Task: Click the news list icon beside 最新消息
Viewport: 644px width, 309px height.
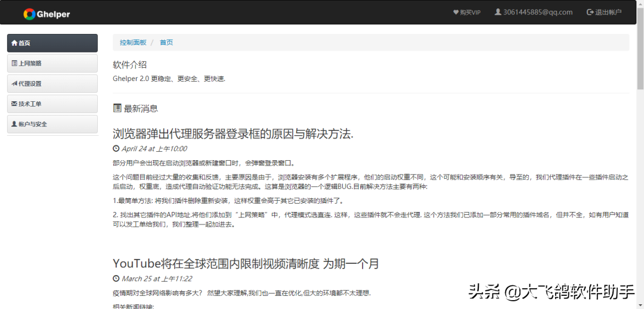Action: 117,108
